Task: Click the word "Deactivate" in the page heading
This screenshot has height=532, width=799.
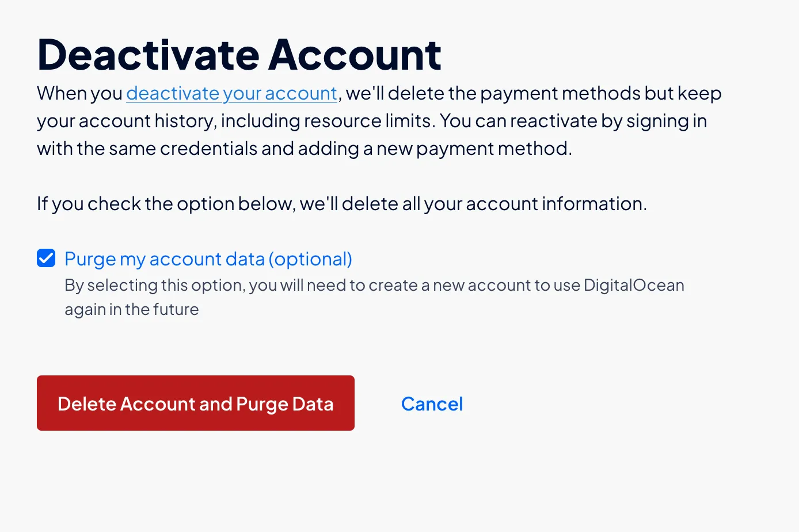Action: click(x=149, y=55)
